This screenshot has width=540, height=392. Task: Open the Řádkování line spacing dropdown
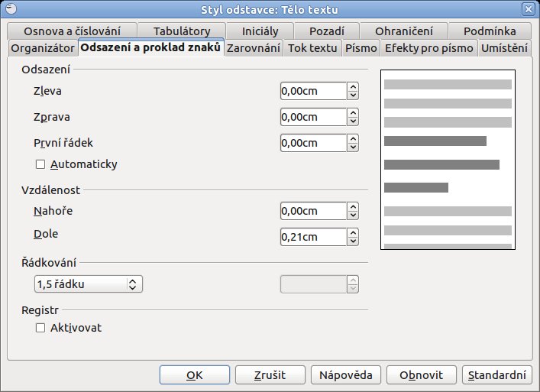tap(88, 284)
